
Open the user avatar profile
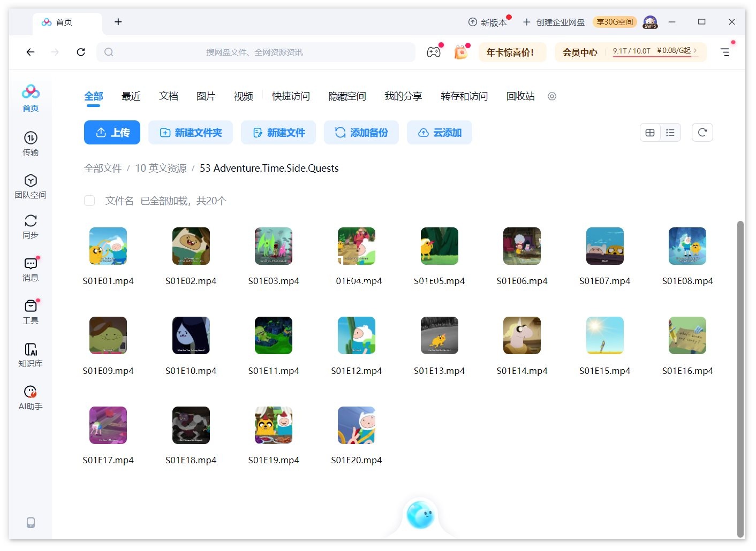[650, 22]
